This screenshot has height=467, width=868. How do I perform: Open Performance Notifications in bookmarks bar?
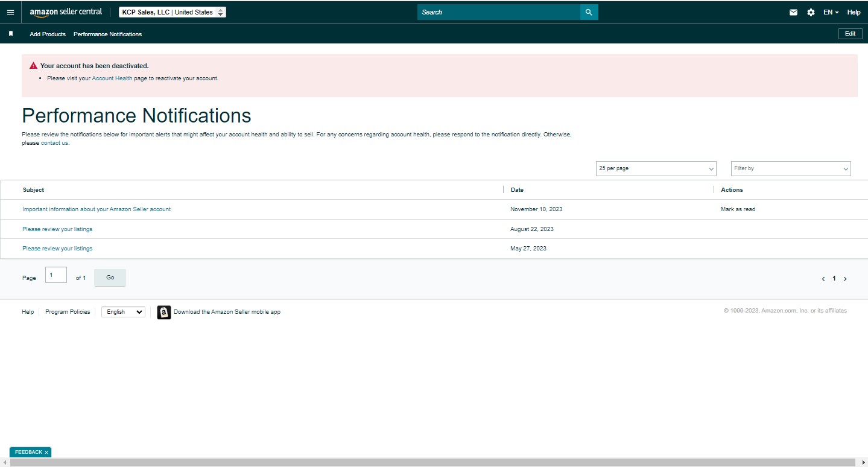coord(107,34)
